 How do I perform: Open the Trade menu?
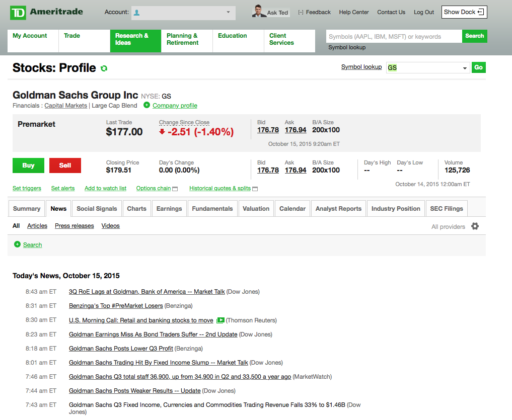point(84,41)
